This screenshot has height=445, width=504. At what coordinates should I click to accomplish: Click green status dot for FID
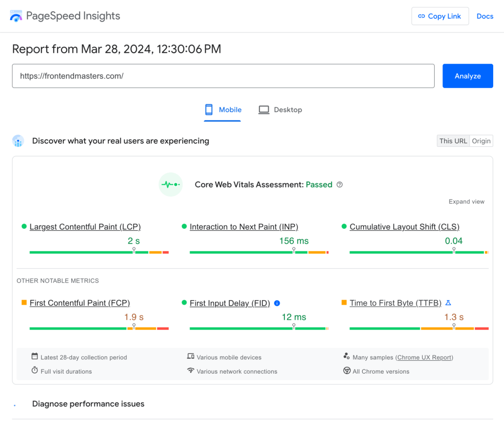[x=184, y=303]
